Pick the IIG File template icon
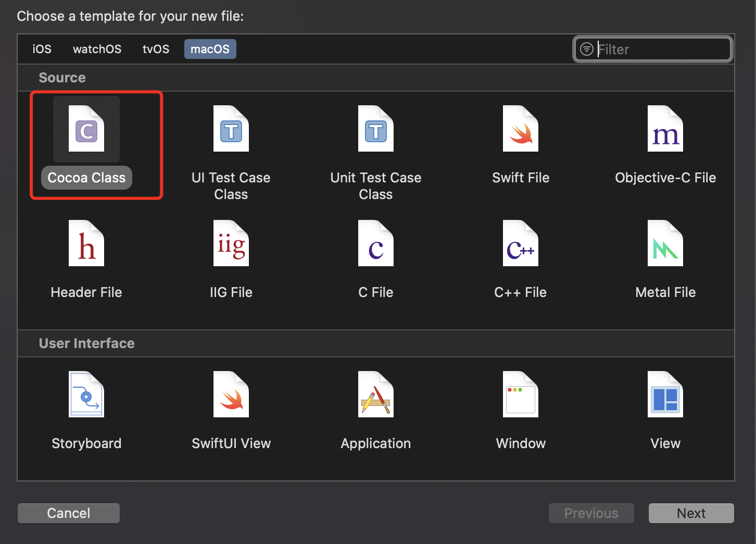 point(231,243)
